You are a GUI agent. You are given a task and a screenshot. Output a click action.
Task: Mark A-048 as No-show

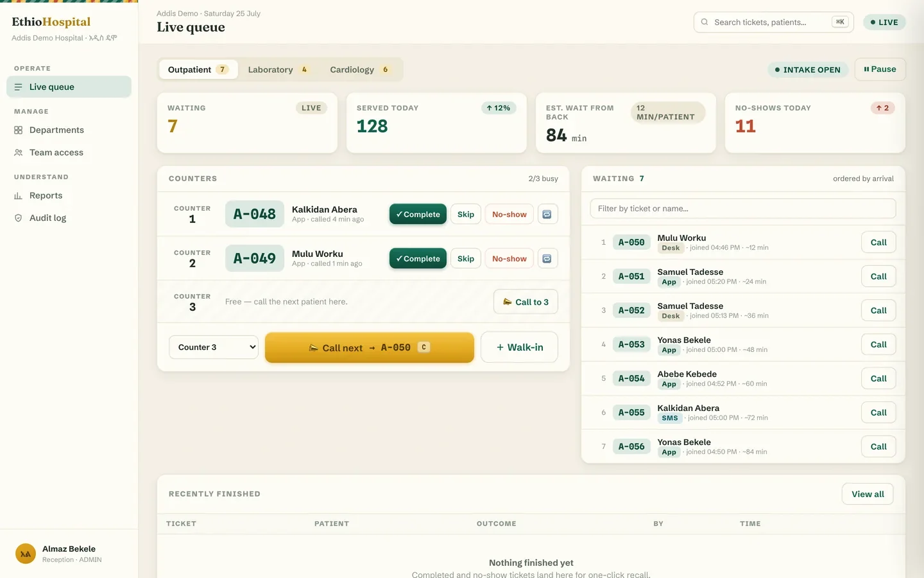pos(509,215)
